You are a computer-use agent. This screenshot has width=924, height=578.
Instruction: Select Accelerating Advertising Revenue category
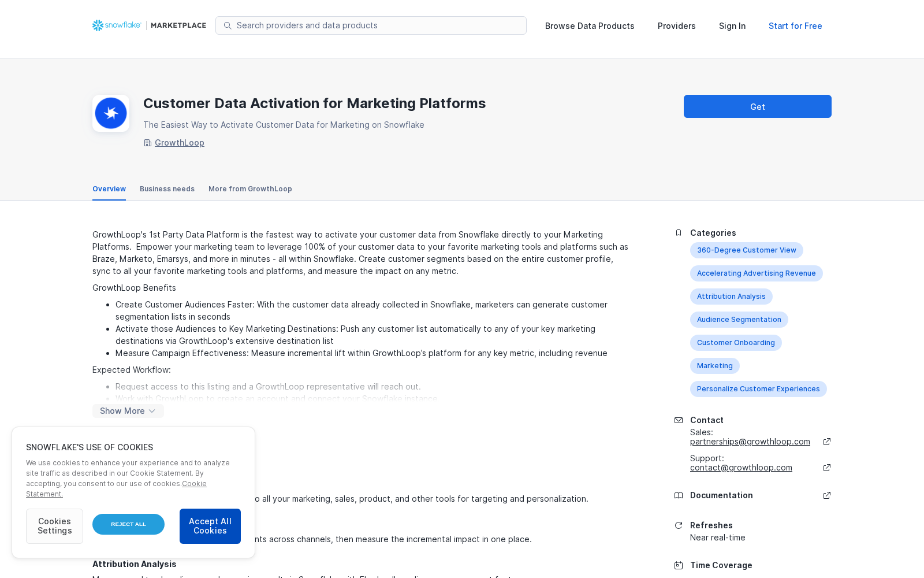pos(757,273)
